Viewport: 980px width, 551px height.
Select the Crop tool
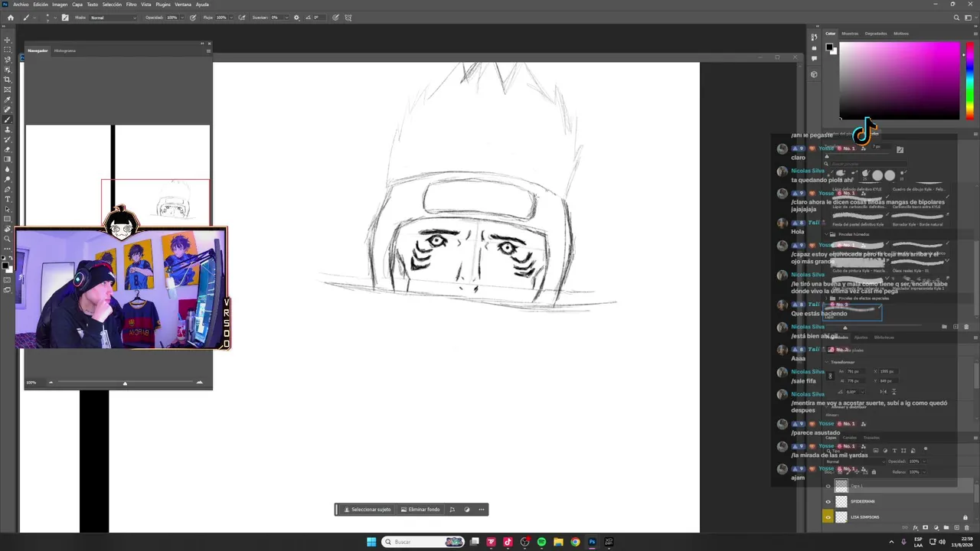tap(8, 80)
